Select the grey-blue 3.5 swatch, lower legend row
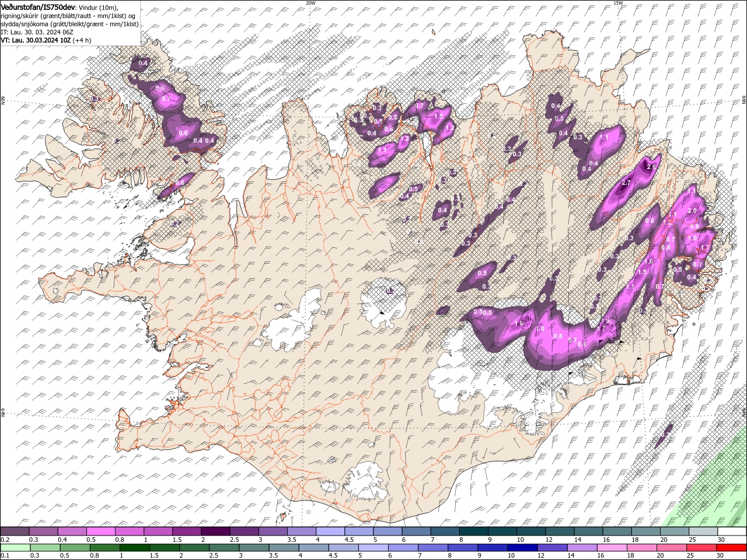The height and width of the screenshot is (560, 747). [x=284, y=548]
